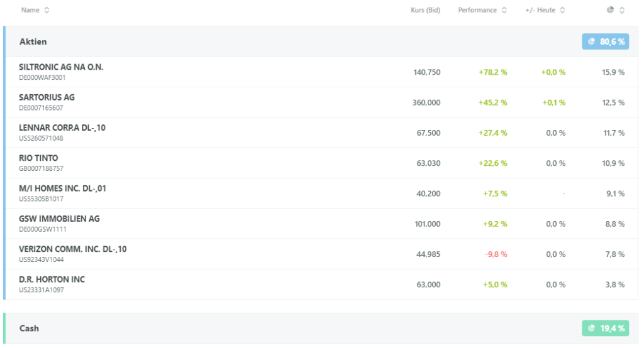Sort by Performance column arrows

click(x=504, y=10)
